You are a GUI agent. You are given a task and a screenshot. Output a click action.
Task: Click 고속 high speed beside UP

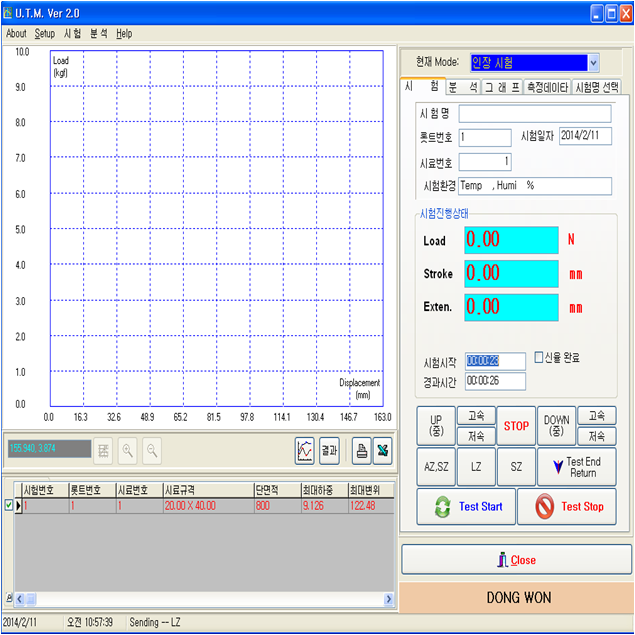476,416
